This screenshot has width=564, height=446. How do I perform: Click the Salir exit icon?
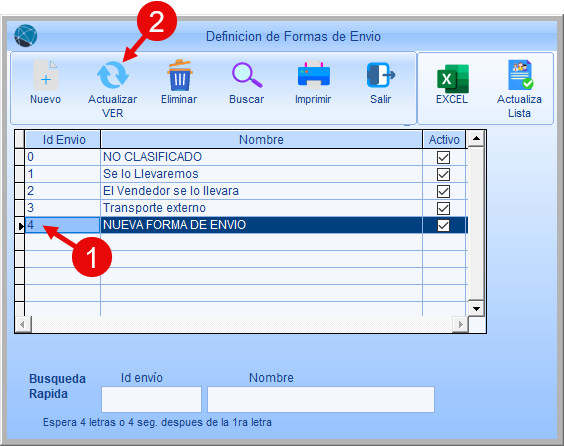pos(381,75)
